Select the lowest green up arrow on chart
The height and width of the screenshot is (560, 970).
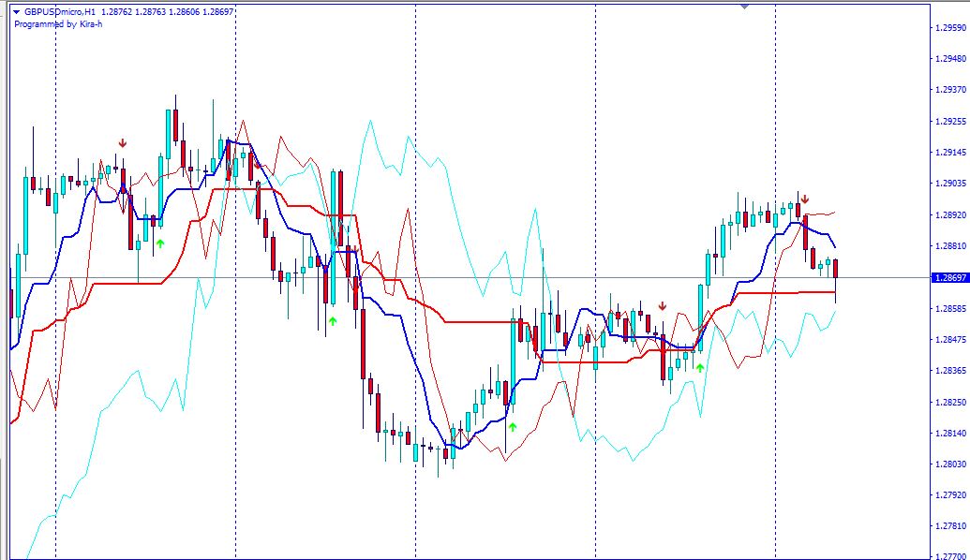[x=512, y=427]
